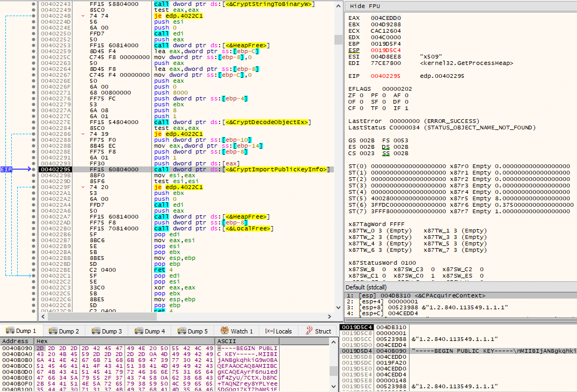Click the blue EIP marker label
The image size is (577, 392).
tap(6, 169)
